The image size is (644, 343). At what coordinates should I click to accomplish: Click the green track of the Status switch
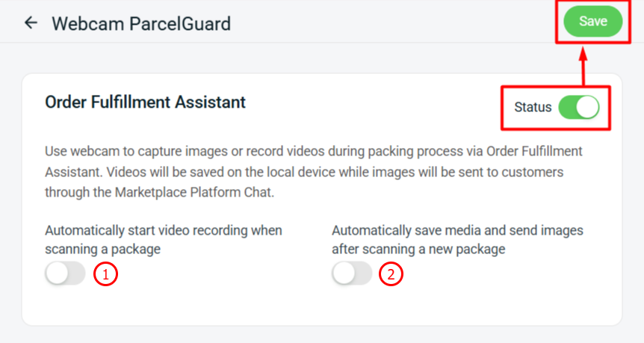[567, 107]
